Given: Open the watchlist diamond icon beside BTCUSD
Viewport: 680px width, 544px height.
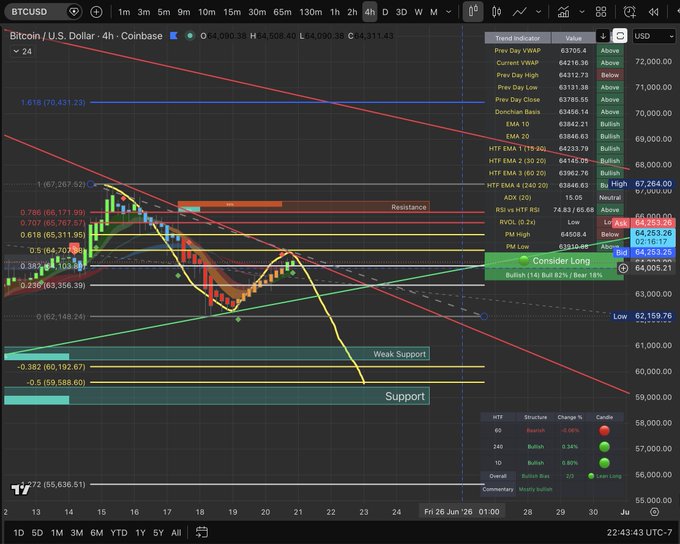Looking at the screenshot, I should 74,11.
